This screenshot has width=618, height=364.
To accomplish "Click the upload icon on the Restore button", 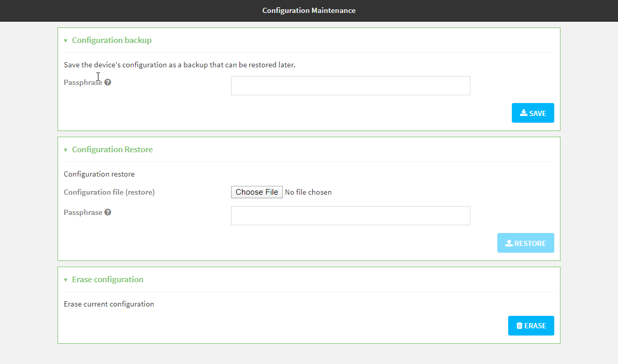I will (x=509, y=243).
